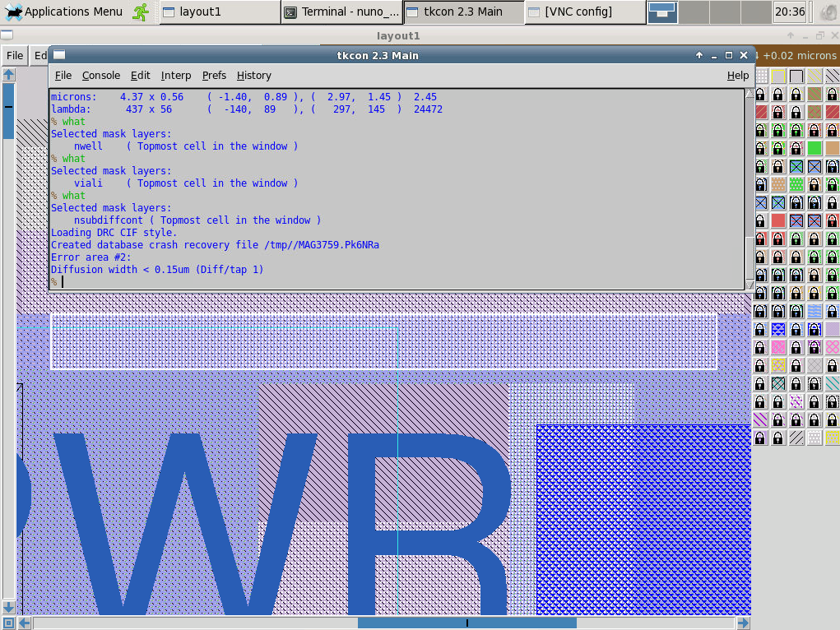Click 'Diffusion width < 0.15um' console line
Viewport: 840px width, 630px height.
point(157,270)
